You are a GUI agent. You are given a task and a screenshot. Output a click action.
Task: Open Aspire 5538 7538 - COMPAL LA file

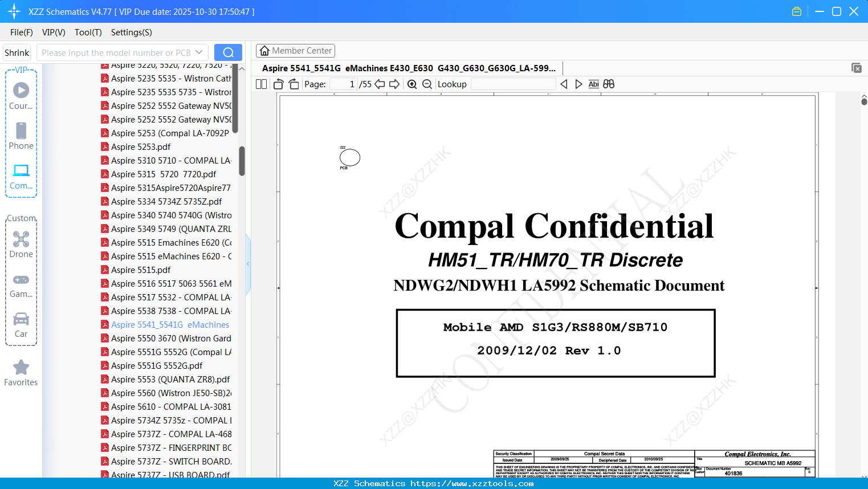[x=171, y=311]
